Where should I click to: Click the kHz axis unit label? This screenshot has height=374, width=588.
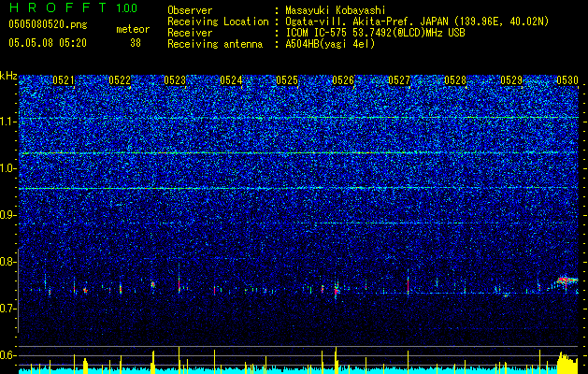pos(8,76)
